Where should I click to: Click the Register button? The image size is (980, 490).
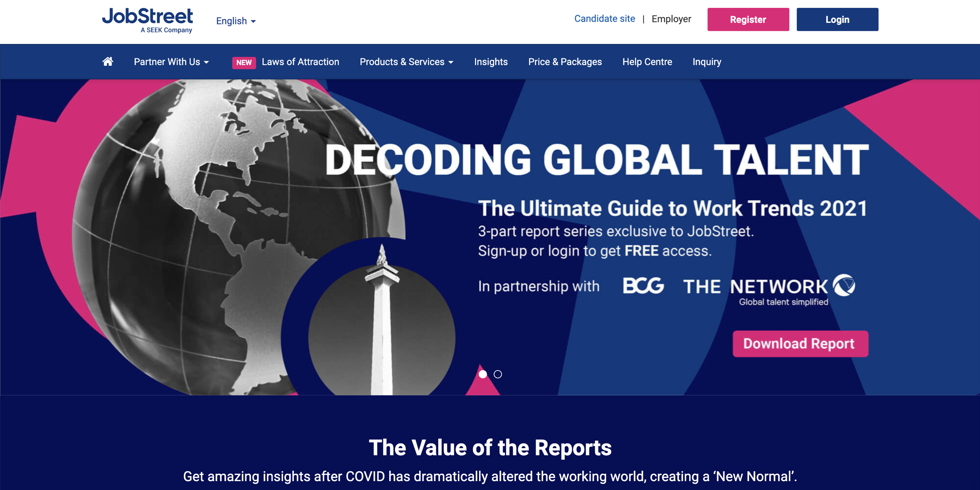[x=748, y=19]
